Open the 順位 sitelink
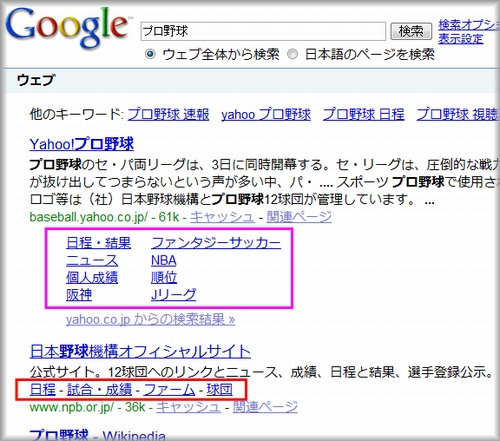The height and width of the screenshot is (441, 500). [x=164, y=277]
